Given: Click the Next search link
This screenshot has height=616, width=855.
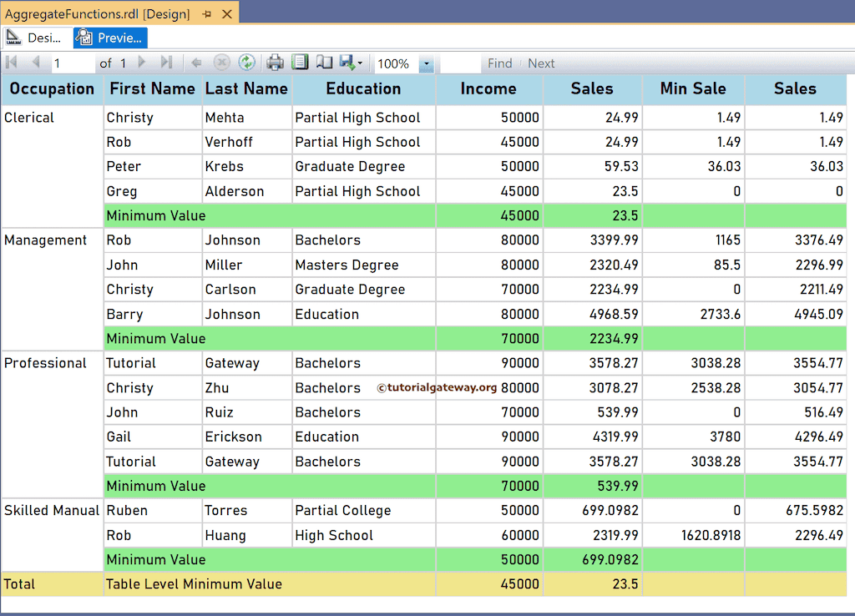Looking at the screenshot, I should (x=541, y=63).
